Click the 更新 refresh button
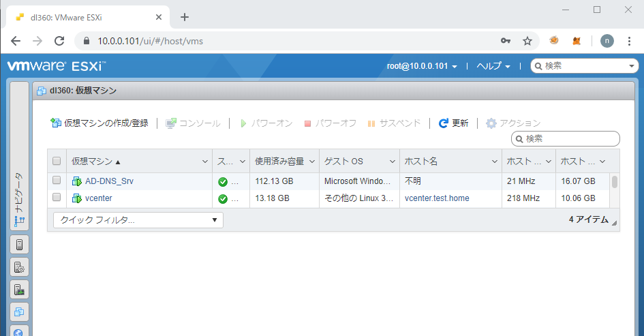644x336 pixels. (453, 123)
